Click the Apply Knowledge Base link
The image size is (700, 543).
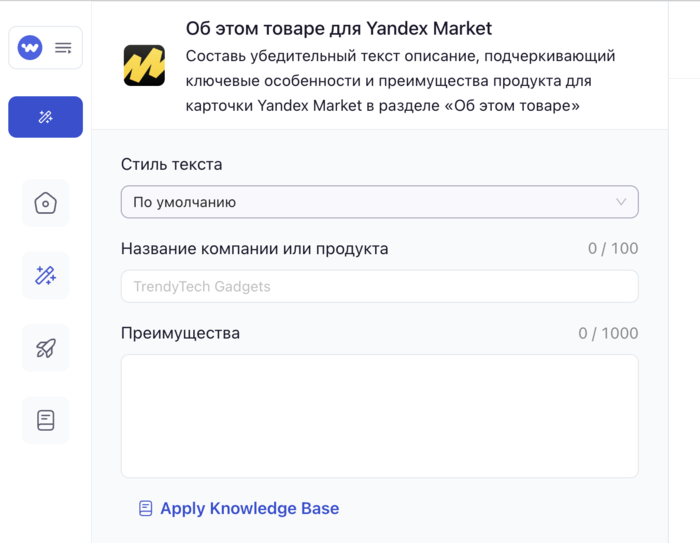(x=249, y=508)
